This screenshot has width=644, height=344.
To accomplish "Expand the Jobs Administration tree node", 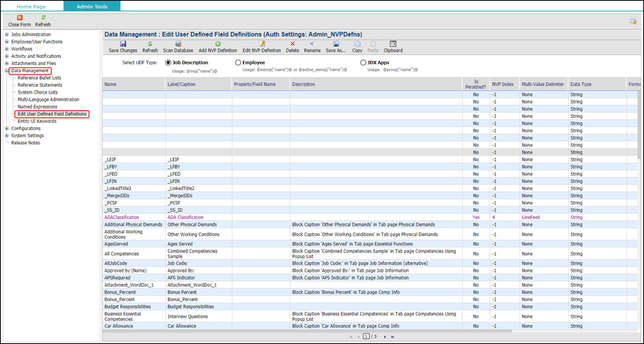I will (x=7, y=34).
